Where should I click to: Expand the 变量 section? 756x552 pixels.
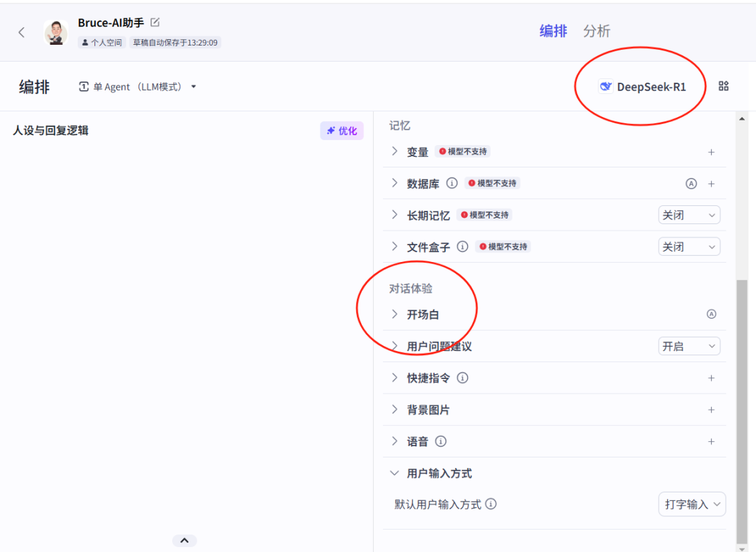[394, 151]
